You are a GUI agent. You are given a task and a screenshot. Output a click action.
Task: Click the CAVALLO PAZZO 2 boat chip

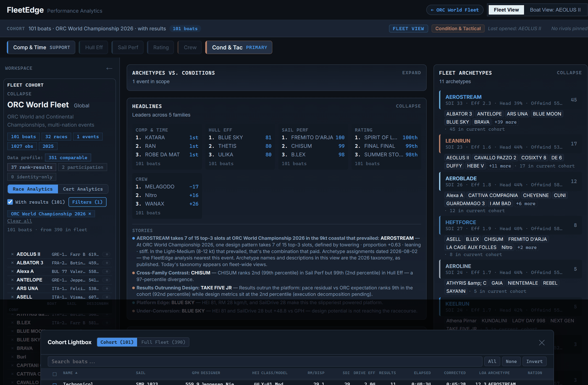point(495,158)
